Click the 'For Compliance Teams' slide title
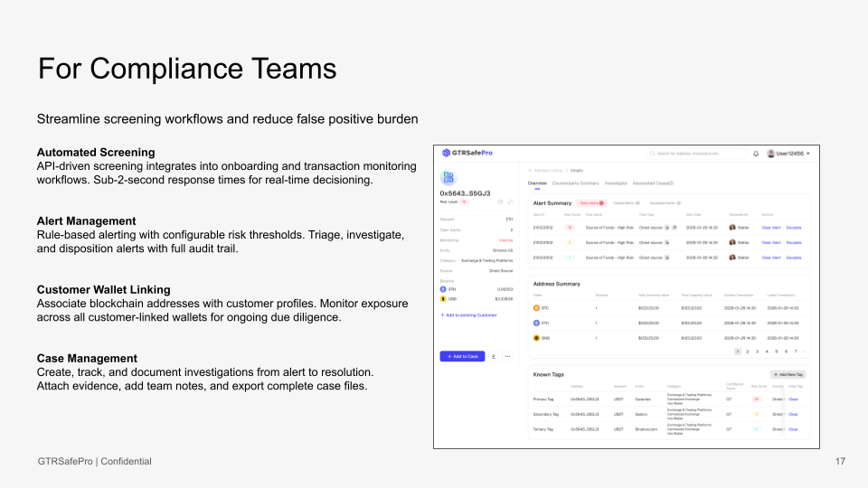The width and height of the screenshot is (868, 488). tap(187, 69)
